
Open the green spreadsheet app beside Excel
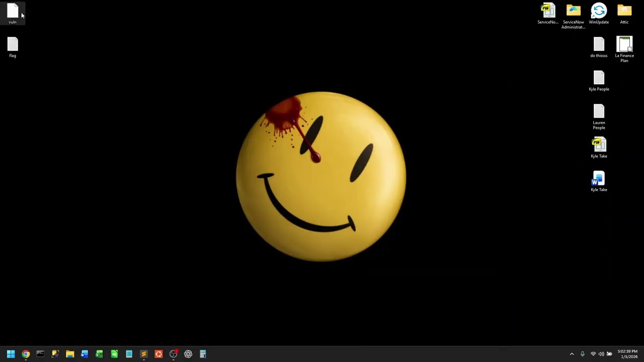click(x=114, y=354)
